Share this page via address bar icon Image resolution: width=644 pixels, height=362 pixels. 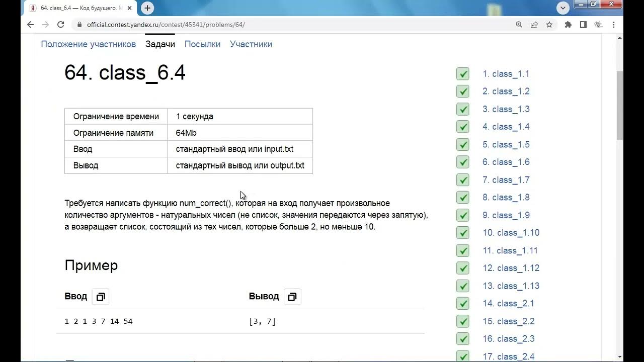pos(534,24)
